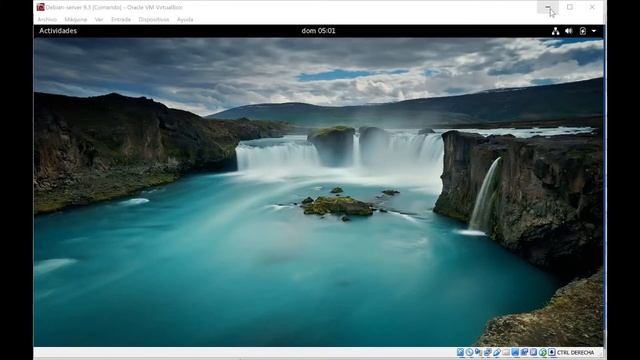
Task: Click the wired network icon in GNOME bar
Action: coord(556,31)
